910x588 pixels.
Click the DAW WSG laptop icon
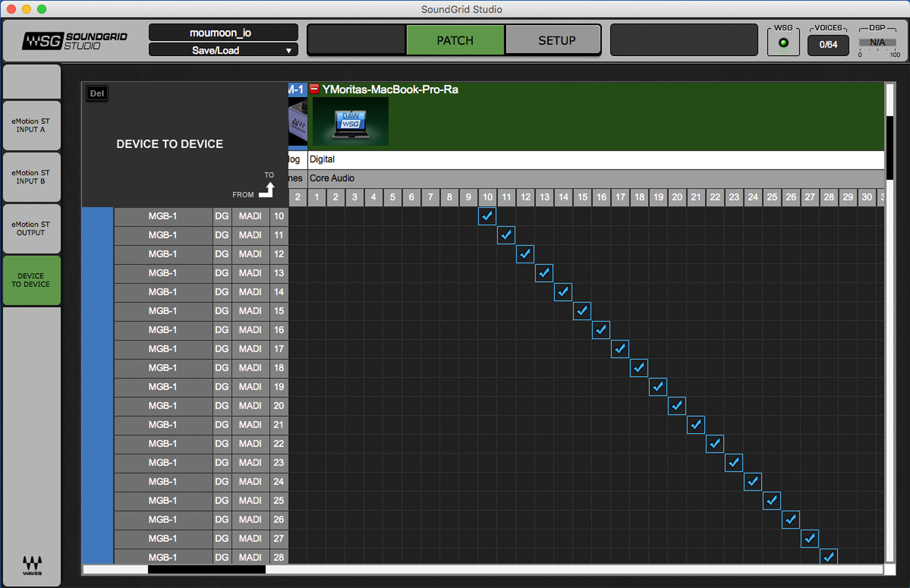[350, 122]
